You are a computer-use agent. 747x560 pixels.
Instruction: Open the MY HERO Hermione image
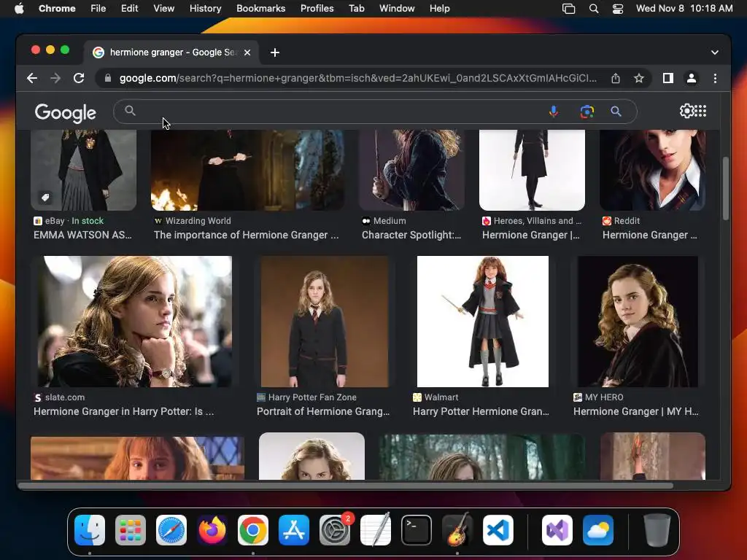pyautogui.click(x=638, y=322)
